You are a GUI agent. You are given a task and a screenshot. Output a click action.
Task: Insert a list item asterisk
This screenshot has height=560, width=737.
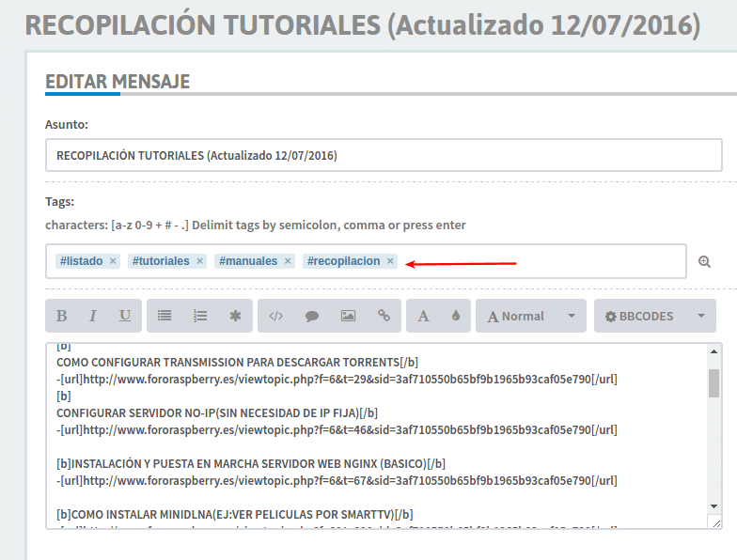(235, 317)
